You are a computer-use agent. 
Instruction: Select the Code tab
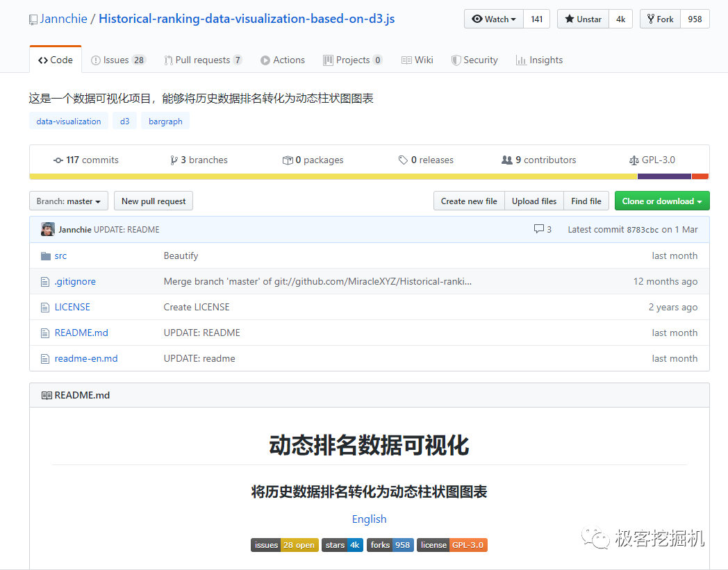[x=56, y=60]
